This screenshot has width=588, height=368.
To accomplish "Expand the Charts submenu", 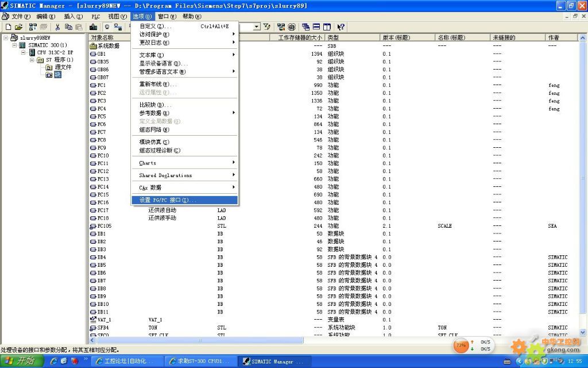I will (184, 163).
